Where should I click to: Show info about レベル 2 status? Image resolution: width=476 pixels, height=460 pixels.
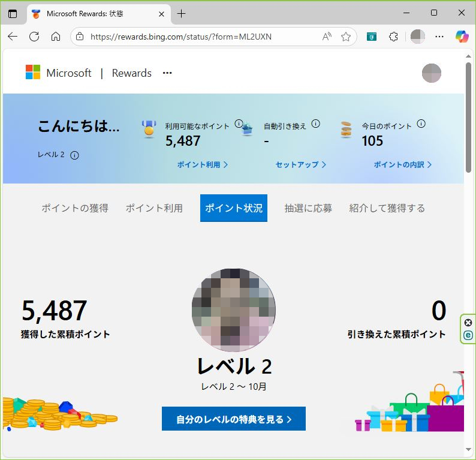coord(74,155)
